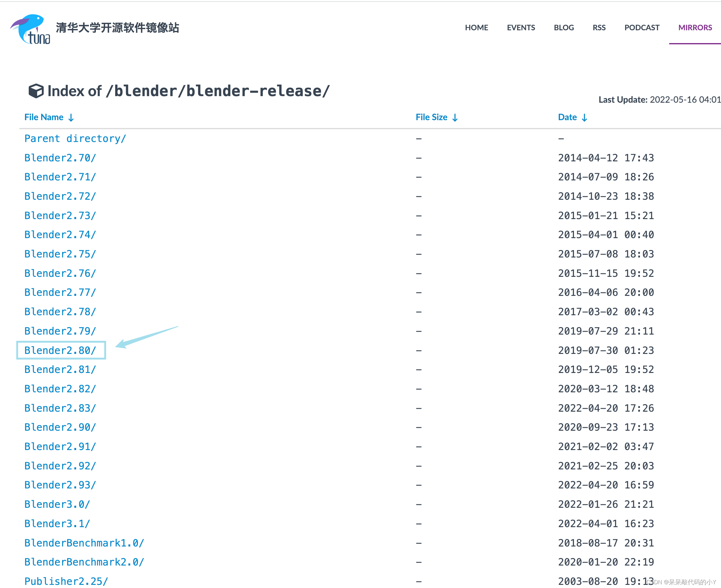721x588 pixels.
Task: Sort by the File Name column header
Action: tap(49, 117)
